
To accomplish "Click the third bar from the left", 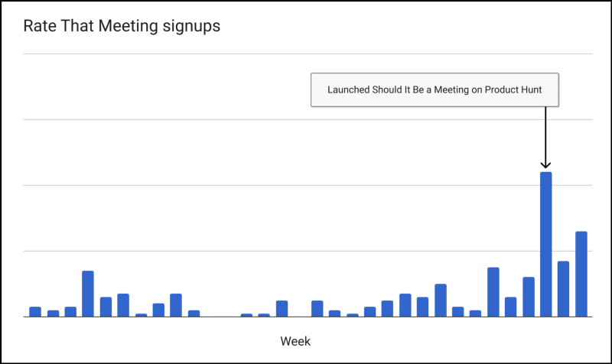I will click(70, 311).
